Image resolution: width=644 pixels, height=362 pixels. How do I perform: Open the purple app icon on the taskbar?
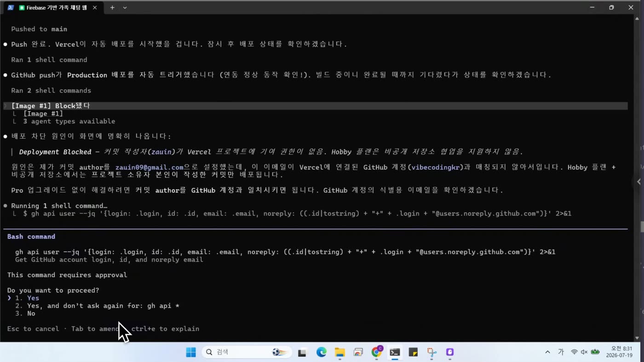point(450,352)
